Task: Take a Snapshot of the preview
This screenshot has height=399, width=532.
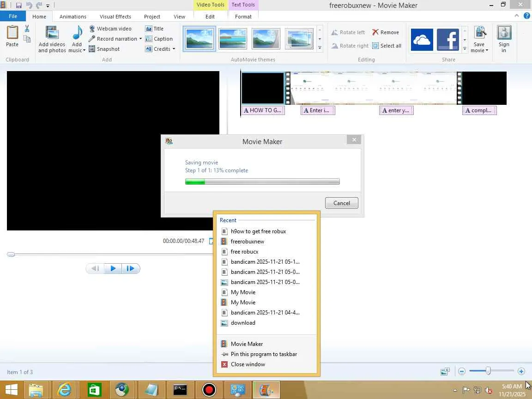Action: pyautogui.click(x=104, y=49)
